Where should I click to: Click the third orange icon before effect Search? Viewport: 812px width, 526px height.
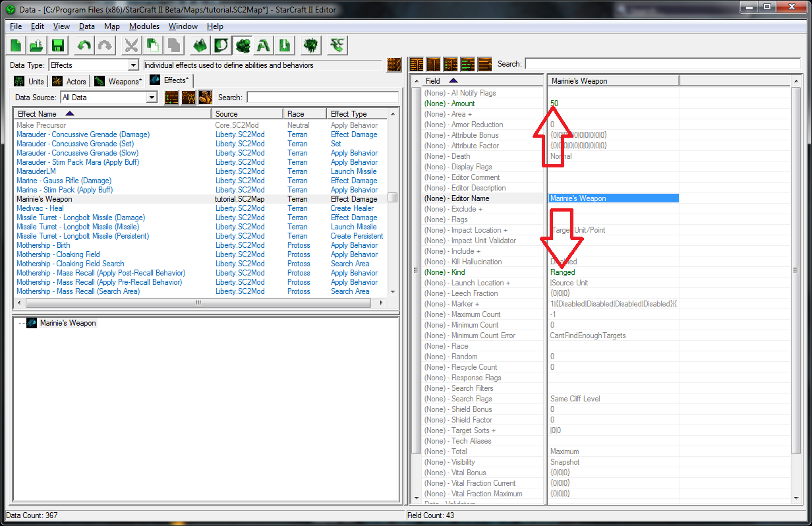[205, 97]
